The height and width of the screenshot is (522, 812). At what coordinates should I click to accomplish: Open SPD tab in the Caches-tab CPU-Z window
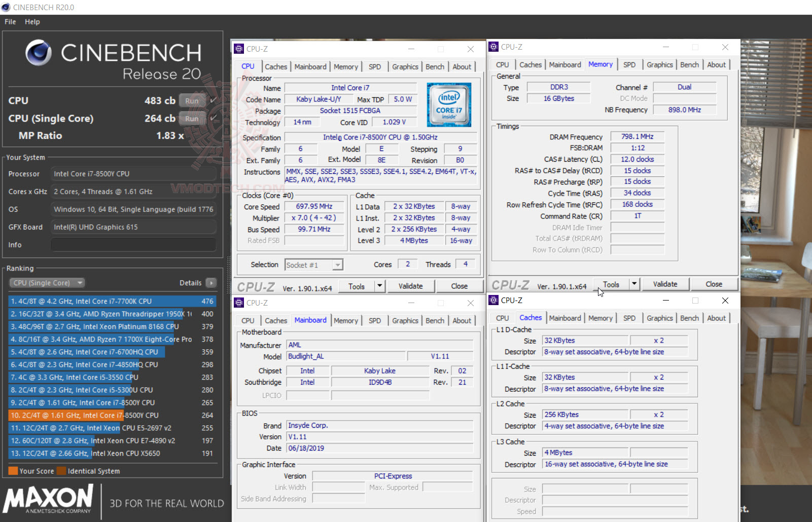[629, 318]
